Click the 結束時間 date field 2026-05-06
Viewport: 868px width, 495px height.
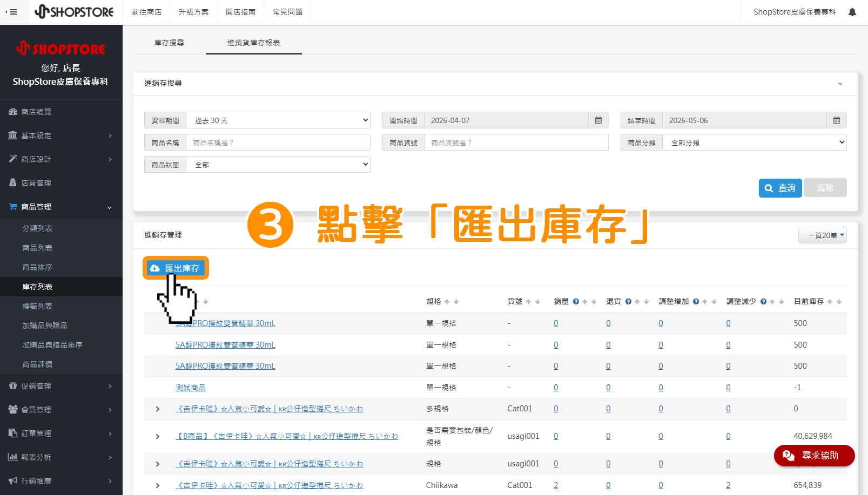(x=745, y=120)
